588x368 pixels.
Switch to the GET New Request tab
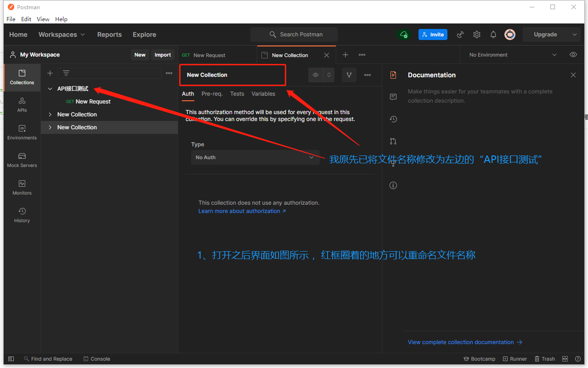click(x=217, y=55)
